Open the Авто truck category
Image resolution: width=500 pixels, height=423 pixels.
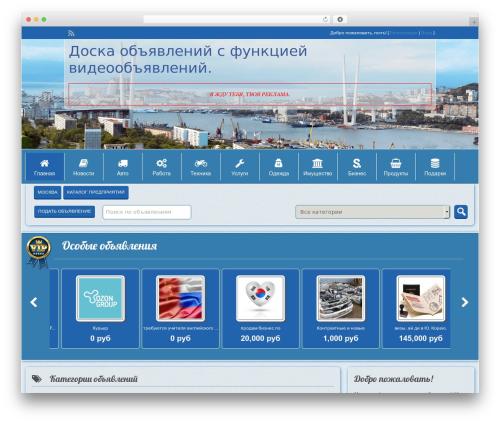click(123, 167)
